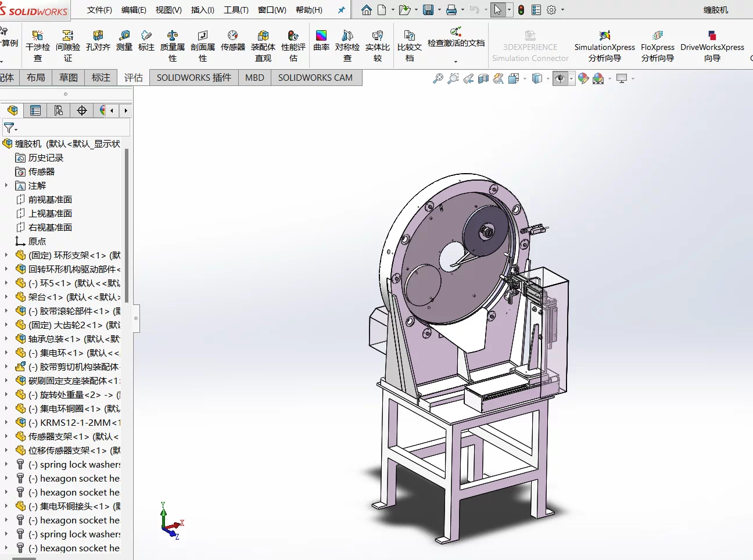
Task: Launch Assembly Visualization (装配体直观)
Action: [x=263, y=45]
